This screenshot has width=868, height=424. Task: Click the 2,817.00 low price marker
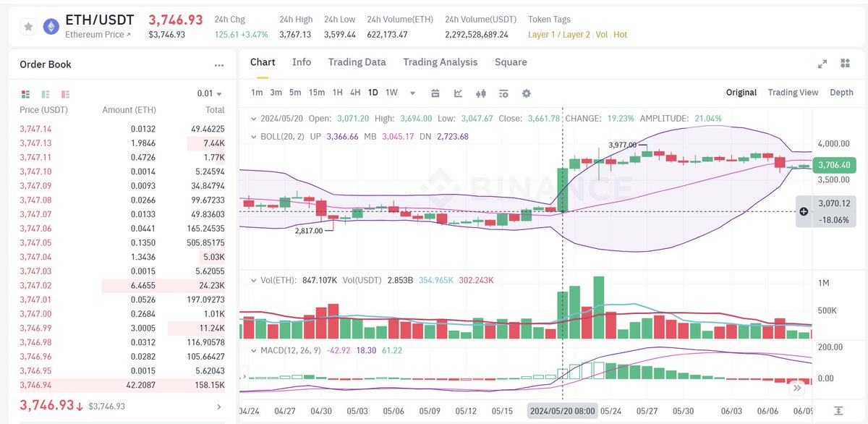click(x=309, y=230)
